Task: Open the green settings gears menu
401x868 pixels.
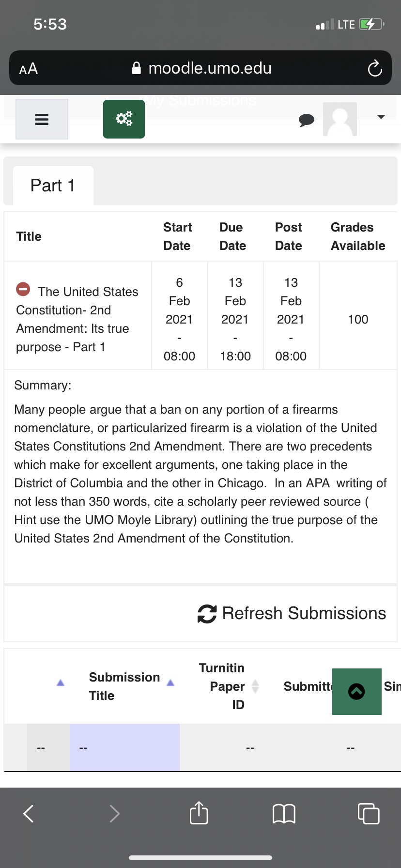Action: coord(124,119)
